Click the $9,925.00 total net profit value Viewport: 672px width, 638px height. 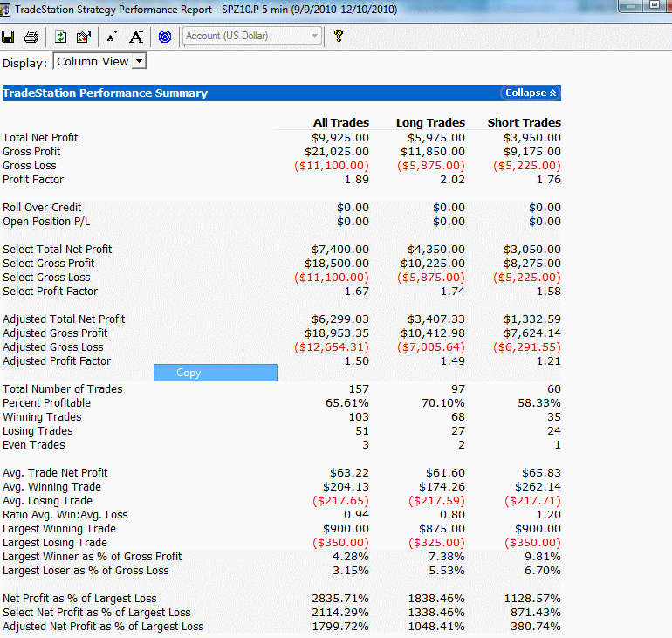[340, 138]
